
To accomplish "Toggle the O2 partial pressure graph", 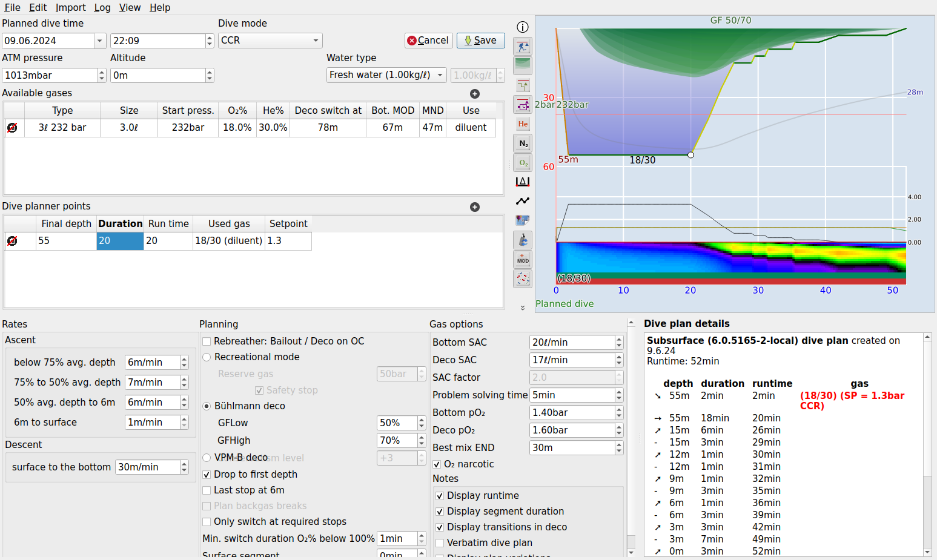I will [x=522, y=162].
